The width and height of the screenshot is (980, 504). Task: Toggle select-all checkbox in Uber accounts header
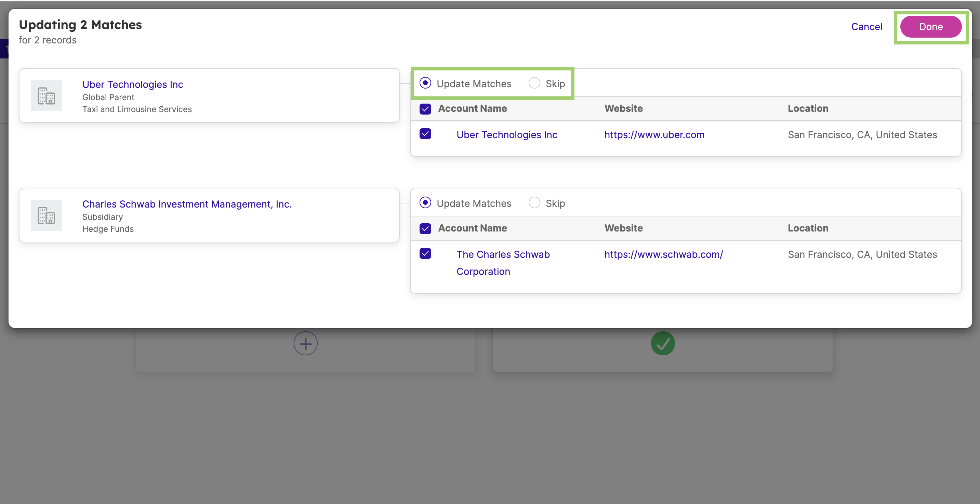point(425,109)
